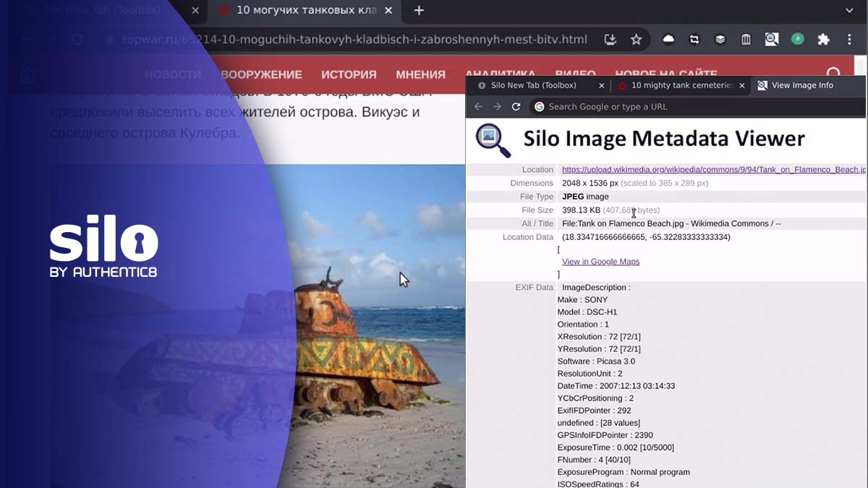868x488 pixels.
Task: Open the upload.wikimedia.org location link
Action: (x=713, y=170)
